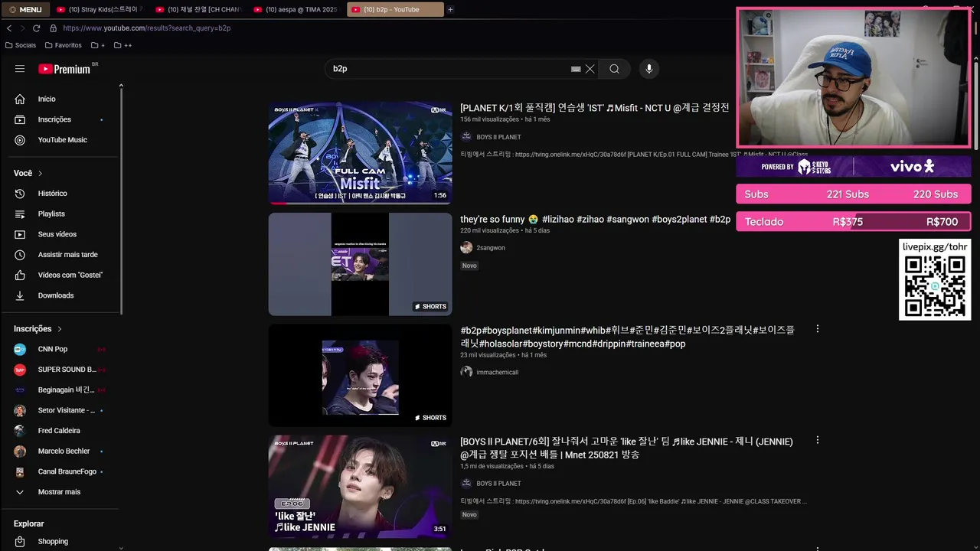This screenshot has height=551, width=980.
Task: Play the Misfit NCT U full cam thumbnail
Action: click(360, 153)
